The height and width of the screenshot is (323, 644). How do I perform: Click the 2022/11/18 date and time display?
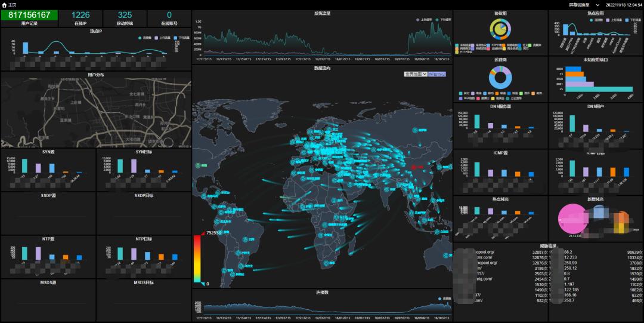(624, 5)
